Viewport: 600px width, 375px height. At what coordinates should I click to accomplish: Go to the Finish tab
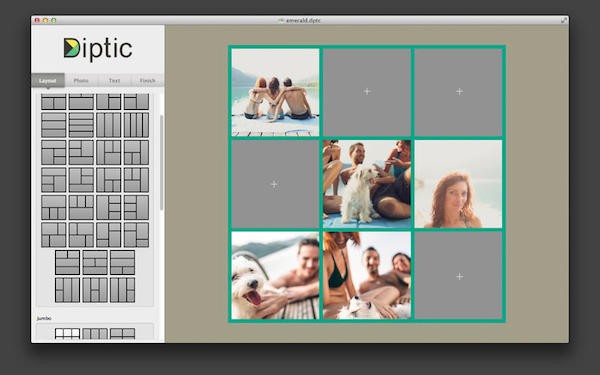click(147, 81)
